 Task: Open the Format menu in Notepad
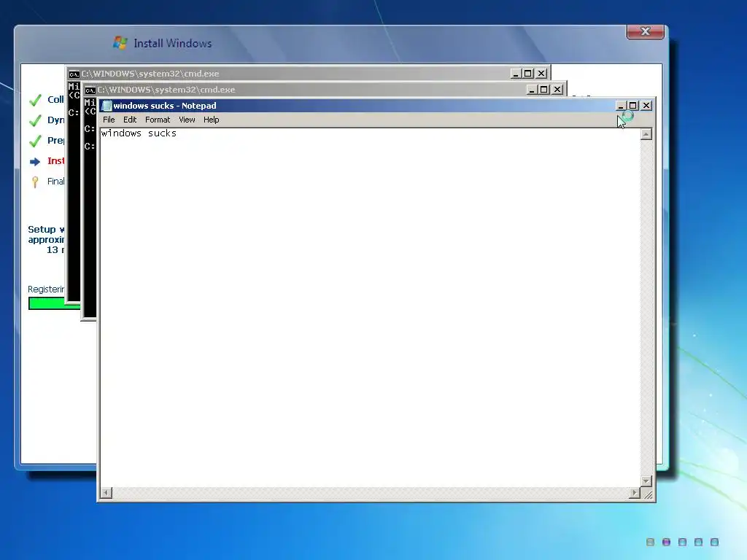click(158, 120)
